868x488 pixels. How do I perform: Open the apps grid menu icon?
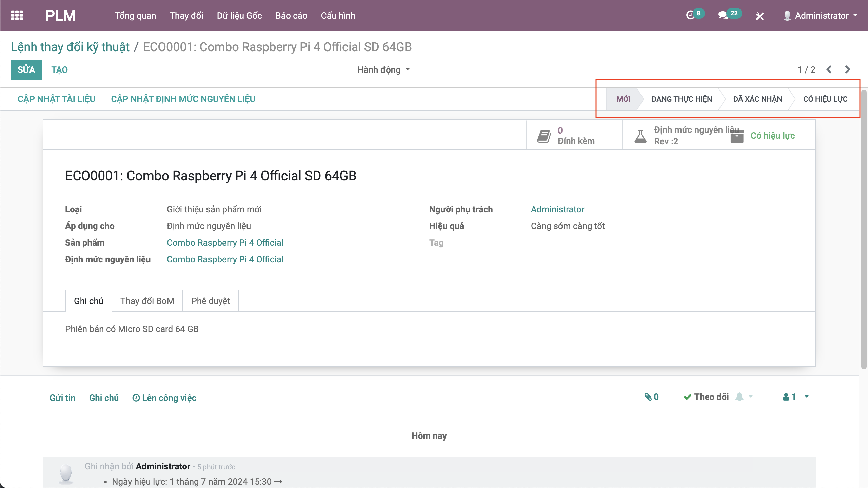(17, 15)
